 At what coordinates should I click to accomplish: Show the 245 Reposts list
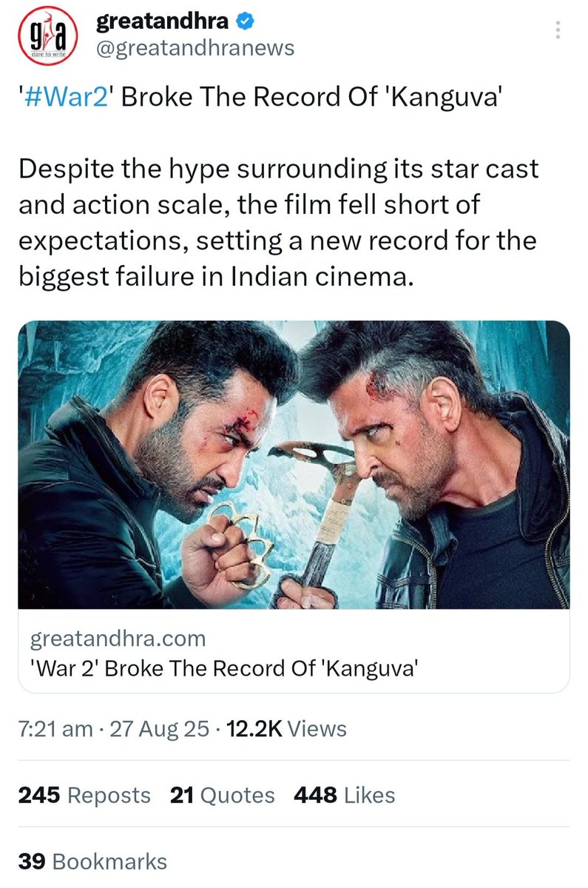click(84, 795)
